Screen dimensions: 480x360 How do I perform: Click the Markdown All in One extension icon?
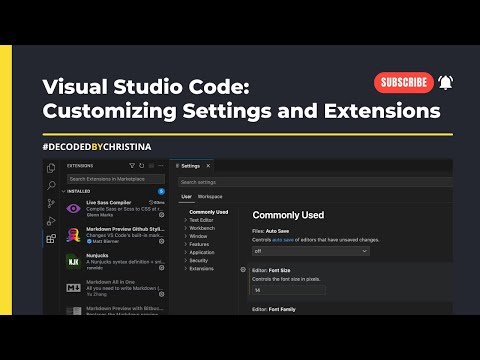(x=73, y=288)
